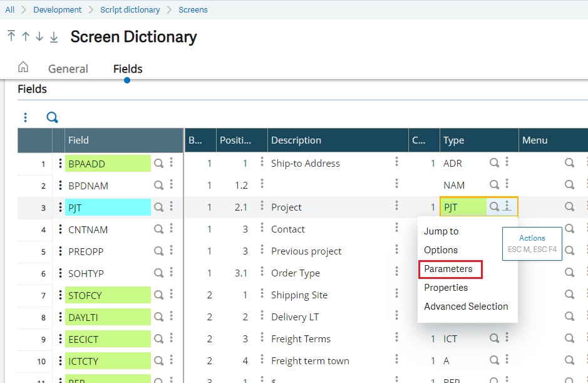Jump to first record arrow icon
The width and height of the screenshot is (588, 383).
(x=11, y=36)
